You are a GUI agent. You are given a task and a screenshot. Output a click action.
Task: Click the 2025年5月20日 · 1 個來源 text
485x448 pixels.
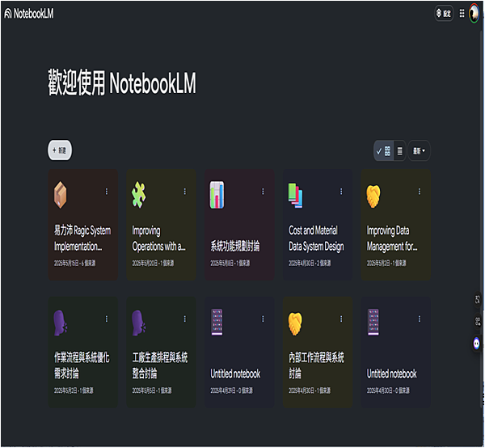point(153,264)
